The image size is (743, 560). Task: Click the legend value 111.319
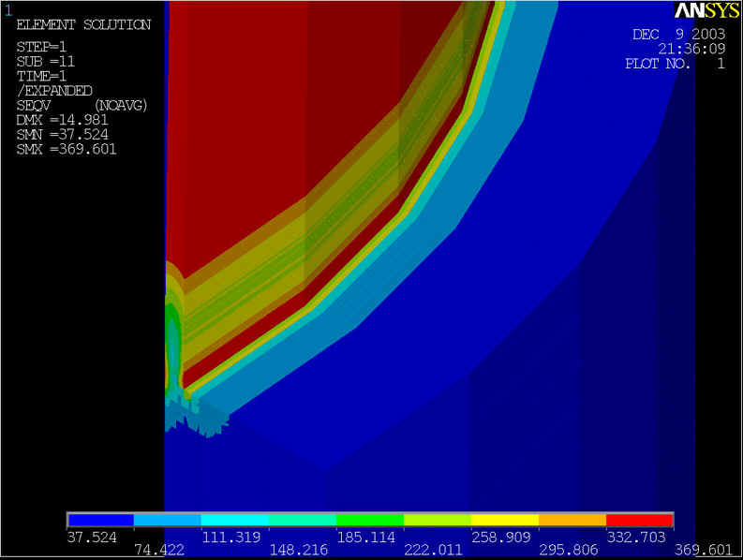coord(230,537)
